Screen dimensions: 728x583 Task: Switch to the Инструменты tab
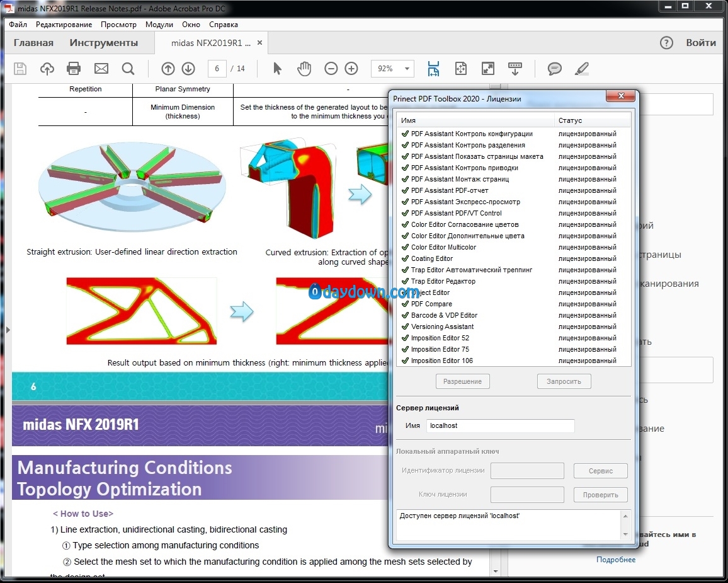click(103, 43)
